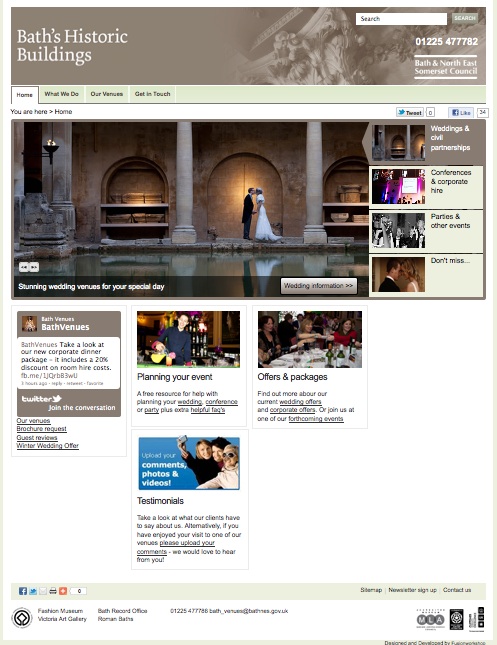The width and height of the screenshot is (497, 645).
Task: Open the Contact us footer link
Action: (457, 590)
